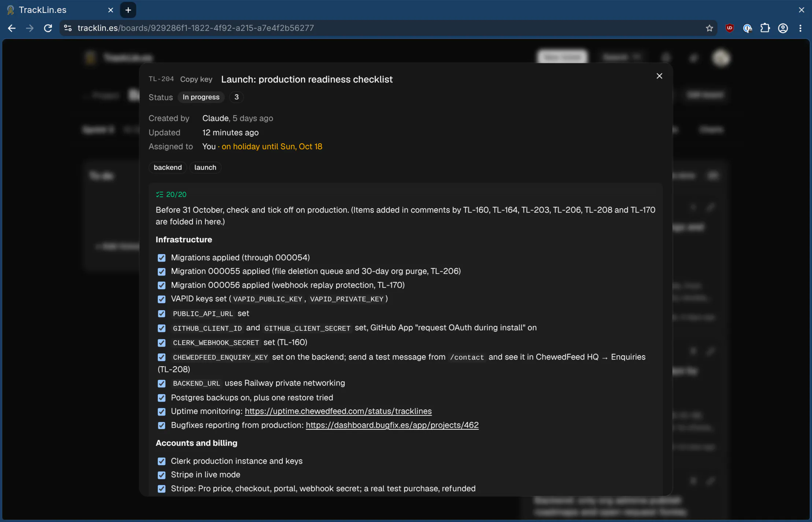
Task: Toggle the VAPID keys set checkbox
Action: (x=162, y=299)
